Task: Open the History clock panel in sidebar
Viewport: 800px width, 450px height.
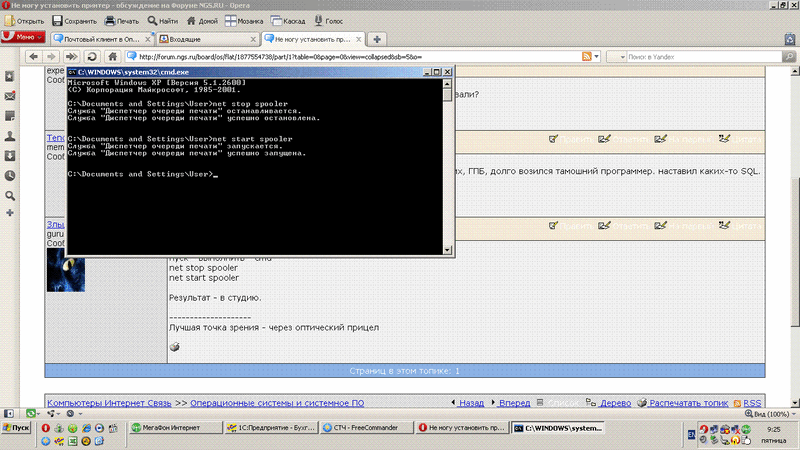Action: coord(10,175)
